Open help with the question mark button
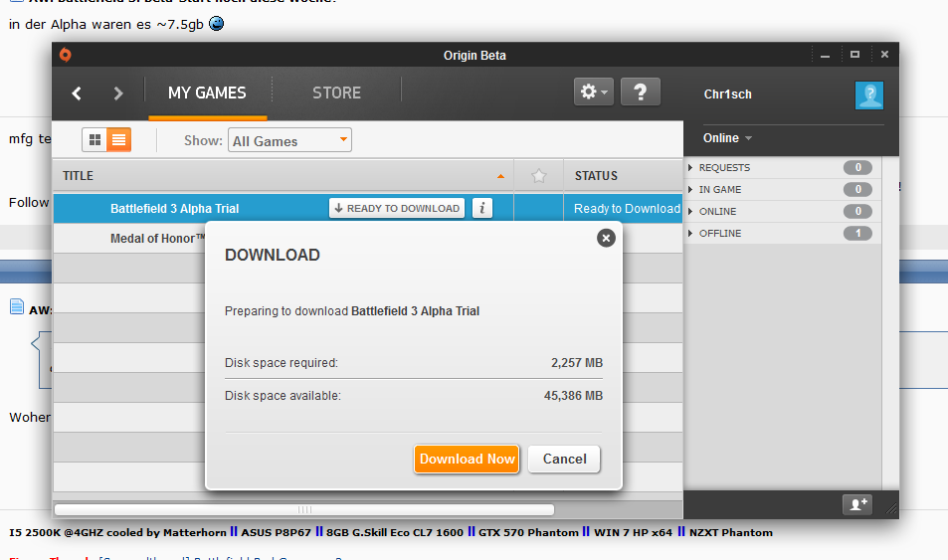Image resolution: width=948 pixels, height=560 pixels. pyautogui.click(x=641, y=92)
